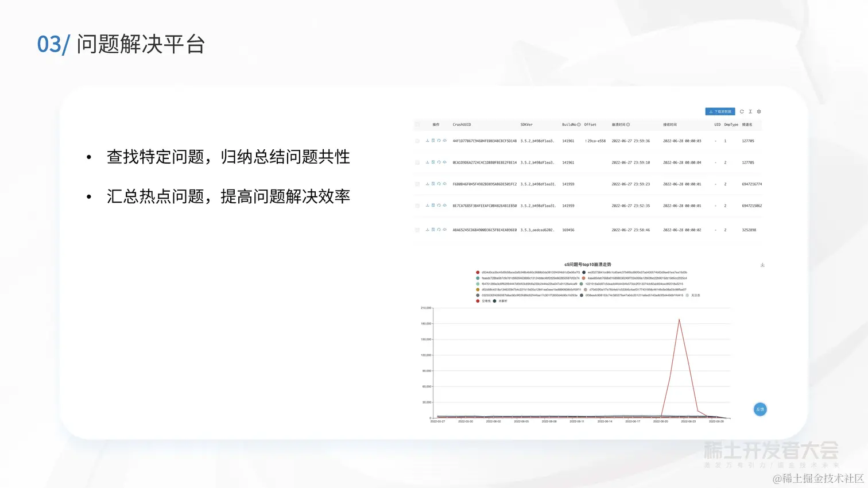
Task: Click circular arrow icon in row BE7CA7685F38
Action: 439,206
